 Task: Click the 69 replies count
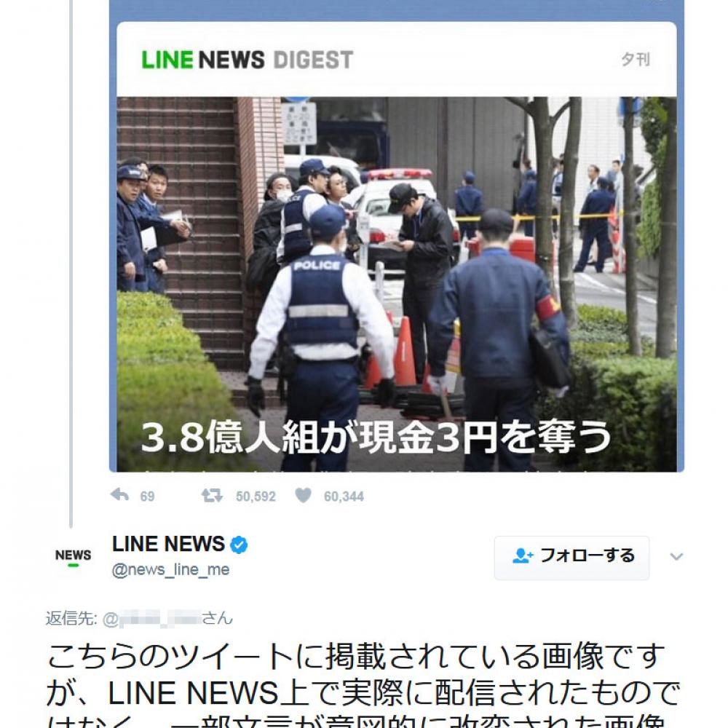(x=147, y=496)
